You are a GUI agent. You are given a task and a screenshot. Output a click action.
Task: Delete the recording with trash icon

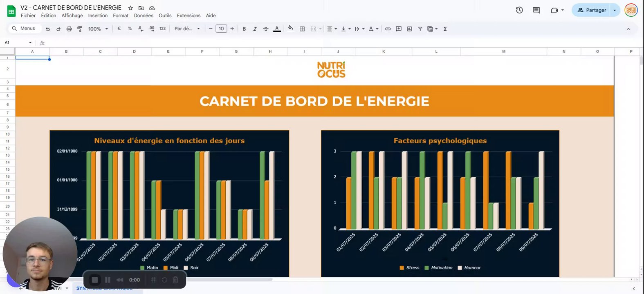tap(175, 280)
